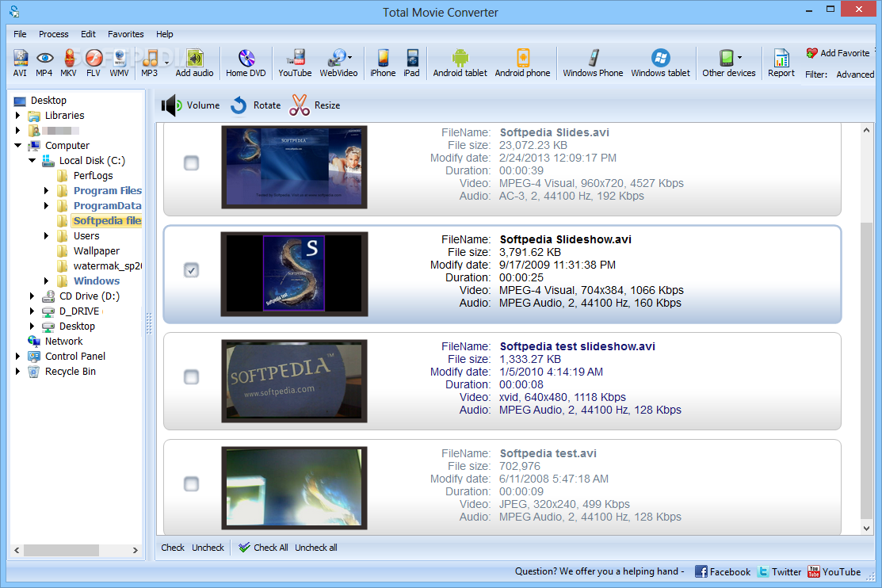Collapse the Computer tree node

point(17,145)
